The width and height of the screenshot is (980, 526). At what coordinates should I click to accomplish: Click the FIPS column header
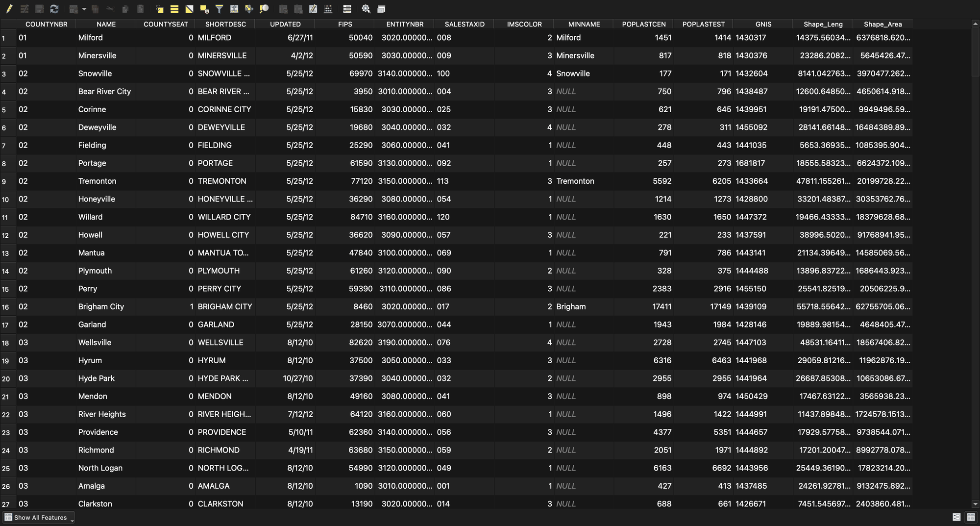tap(345, 24)
